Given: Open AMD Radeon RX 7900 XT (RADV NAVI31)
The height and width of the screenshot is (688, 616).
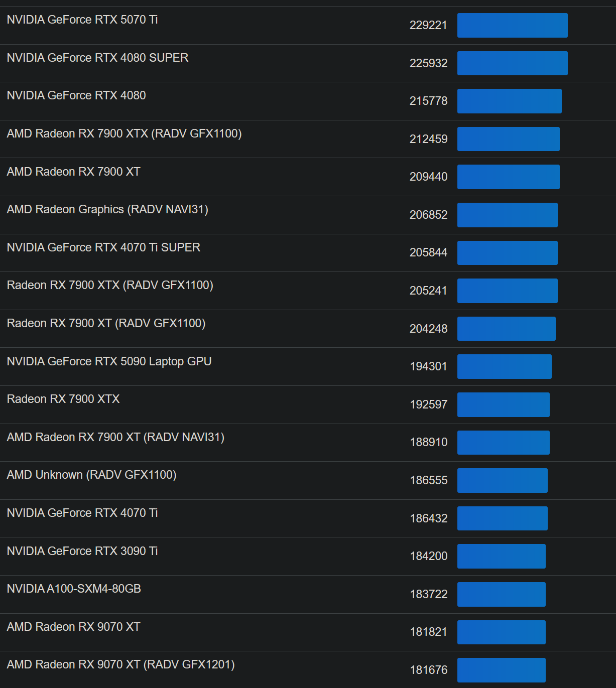Looking at the screenshot, I should (x=115, y=437).
